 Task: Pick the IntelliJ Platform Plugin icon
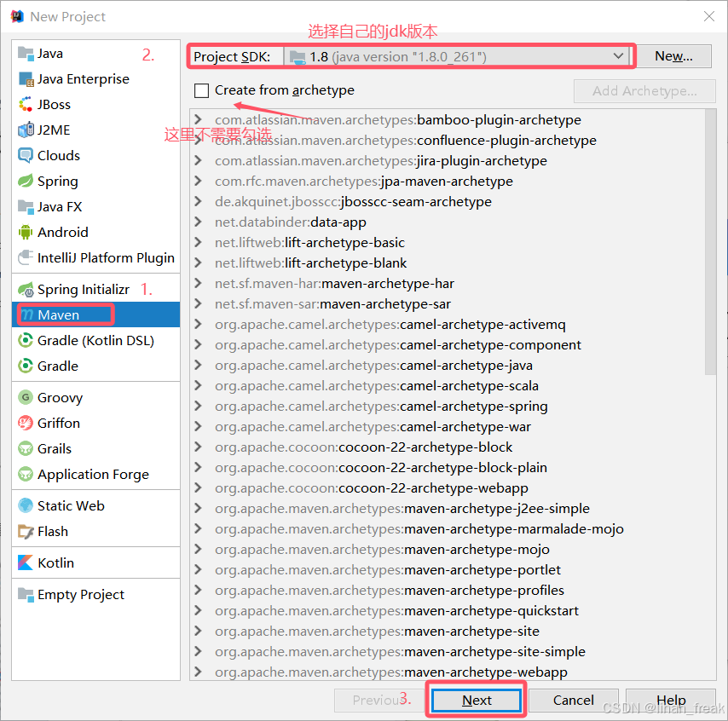(26, 258)
